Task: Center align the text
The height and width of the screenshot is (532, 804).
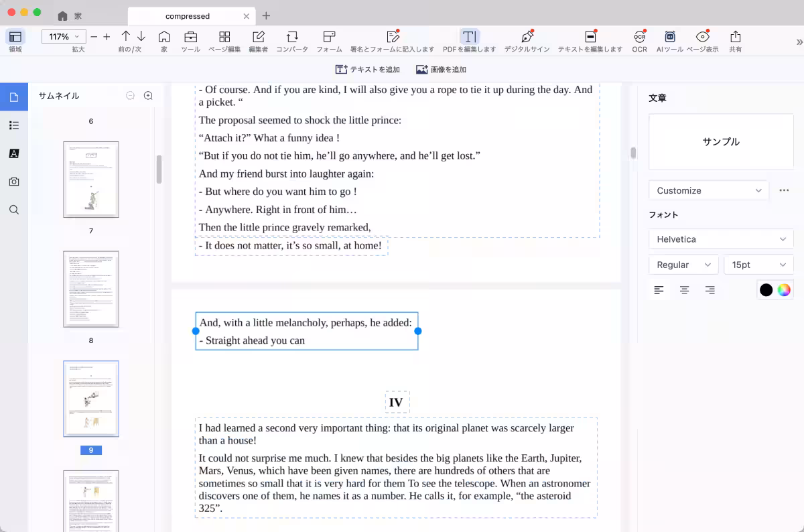Action: (x=684, y=290)
